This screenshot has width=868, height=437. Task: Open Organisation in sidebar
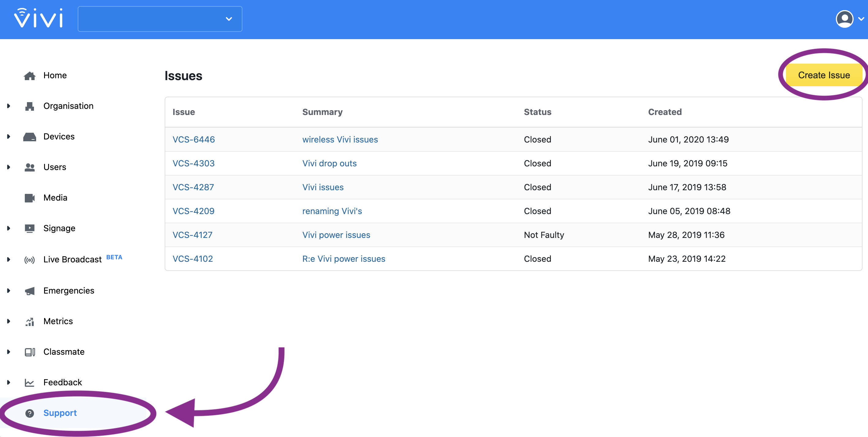[68, 106]
